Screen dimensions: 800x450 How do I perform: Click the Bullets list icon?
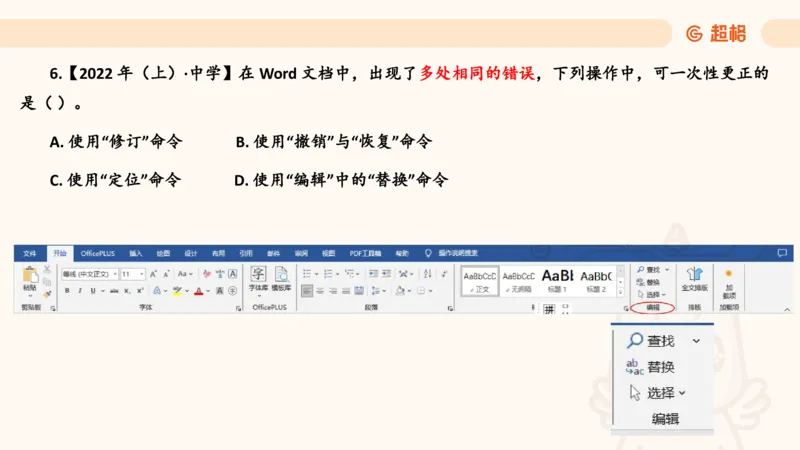[x=307, y=274]
